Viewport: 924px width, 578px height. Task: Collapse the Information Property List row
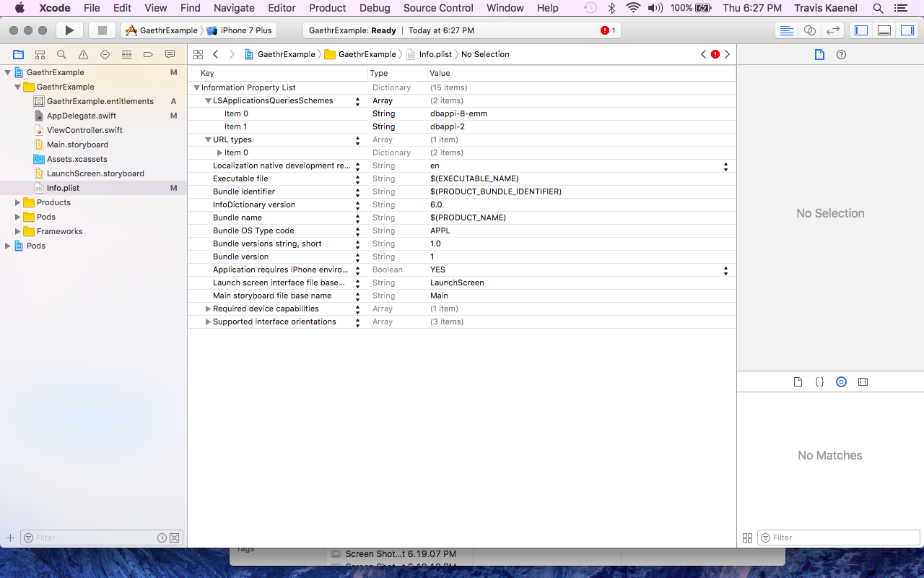pos(196,87)
